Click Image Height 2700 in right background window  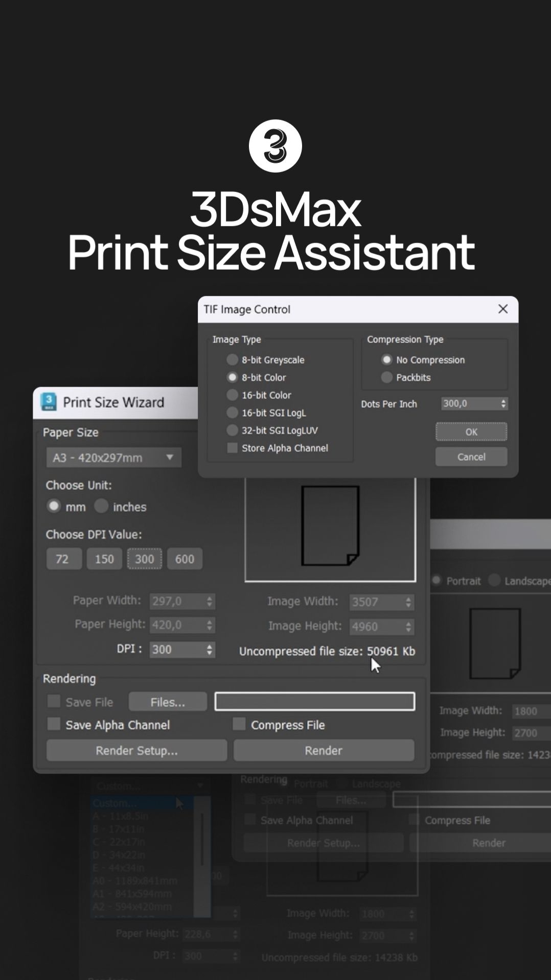coord(531,733)
